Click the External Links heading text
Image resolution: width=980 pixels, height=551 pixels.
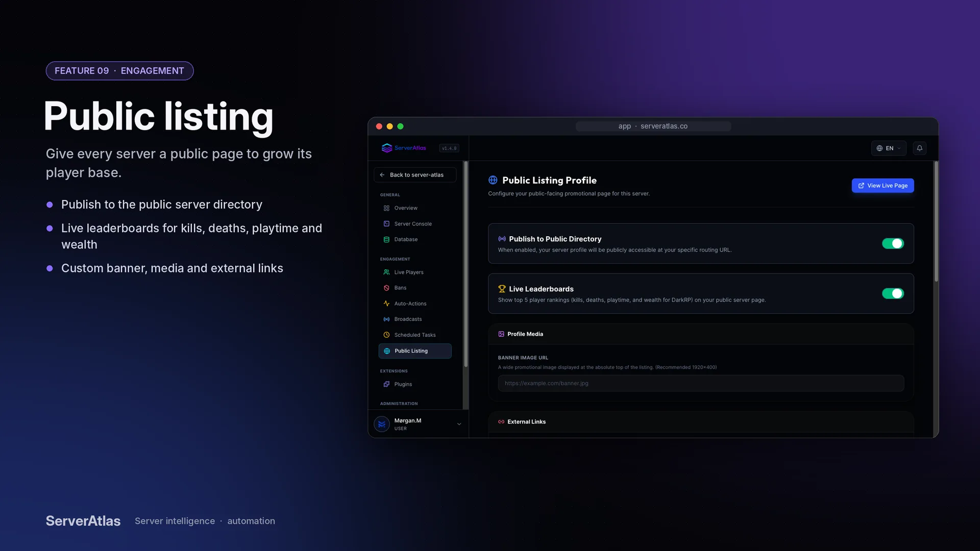(x=526, y=422)
